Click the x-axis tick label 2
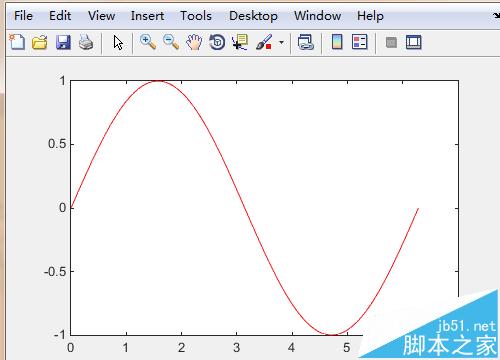Image resolution: width=500 pixels, height=360 pixels. click(181, 348)
